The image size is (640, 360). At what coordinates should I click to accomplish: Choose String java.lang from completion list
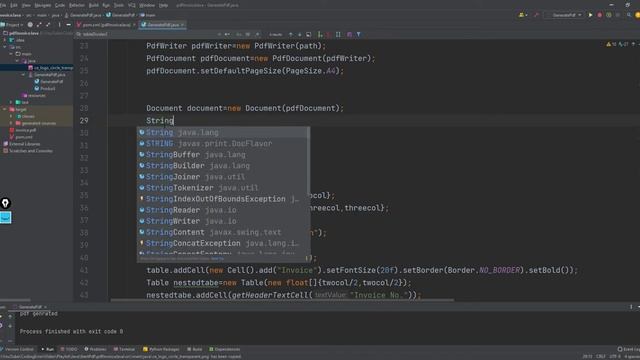click(223, 133)
